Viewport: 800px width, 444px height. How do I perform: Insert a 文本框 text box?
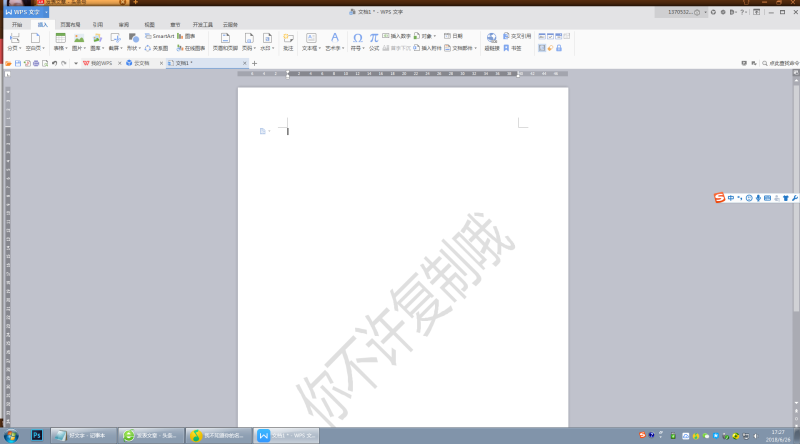(311, 41)
